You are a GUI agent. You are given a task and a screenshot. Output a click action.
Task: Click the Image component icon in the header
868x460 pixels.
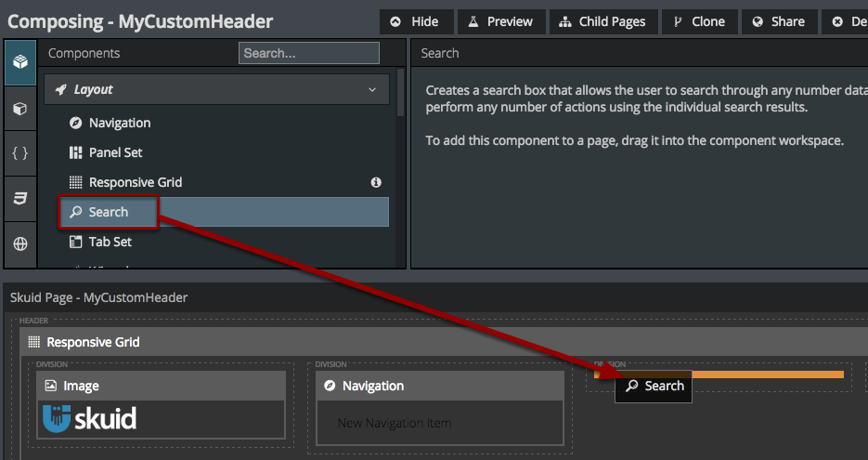51,386
